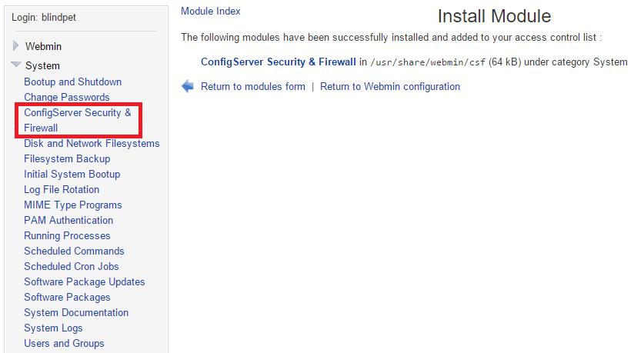Open the Module Index link

click(210, 12)
